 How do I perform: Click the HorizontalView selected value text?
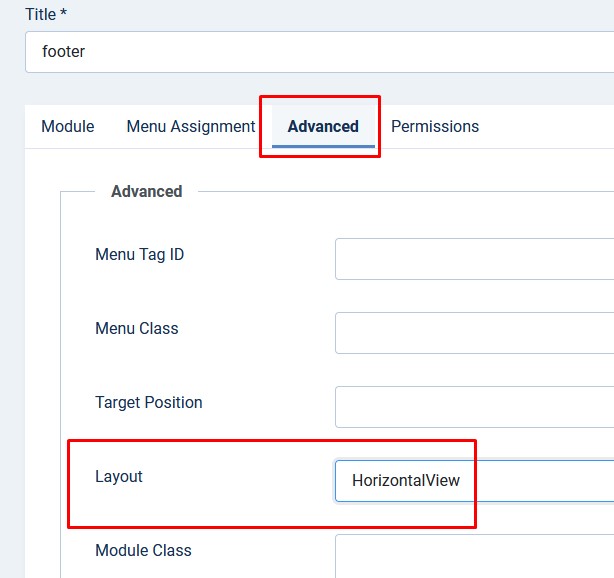(406, 480)
